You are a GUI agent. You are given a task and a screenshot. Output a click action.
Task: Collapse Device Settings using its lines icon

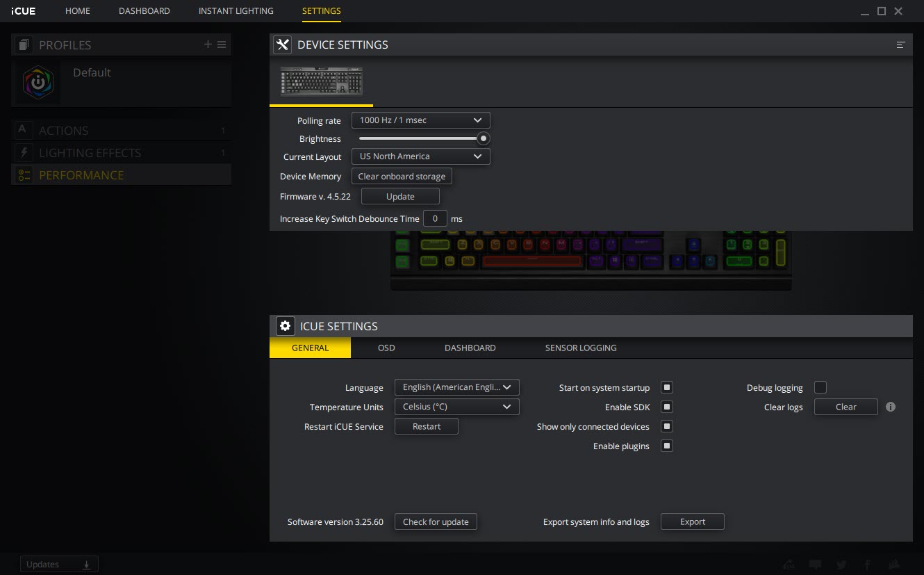pos(901,44)
